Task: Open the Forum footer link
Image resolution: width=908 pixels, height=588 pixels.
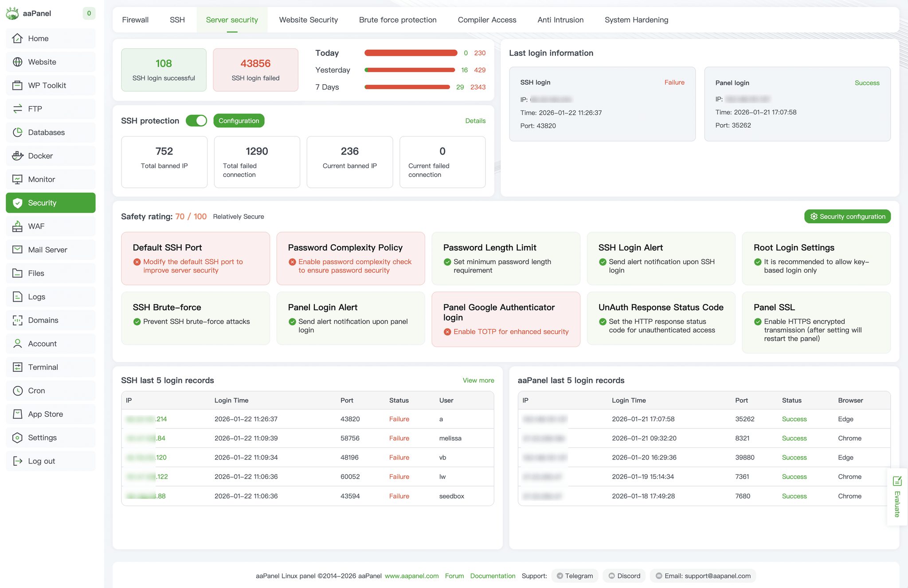Action: tap(454, 576)
